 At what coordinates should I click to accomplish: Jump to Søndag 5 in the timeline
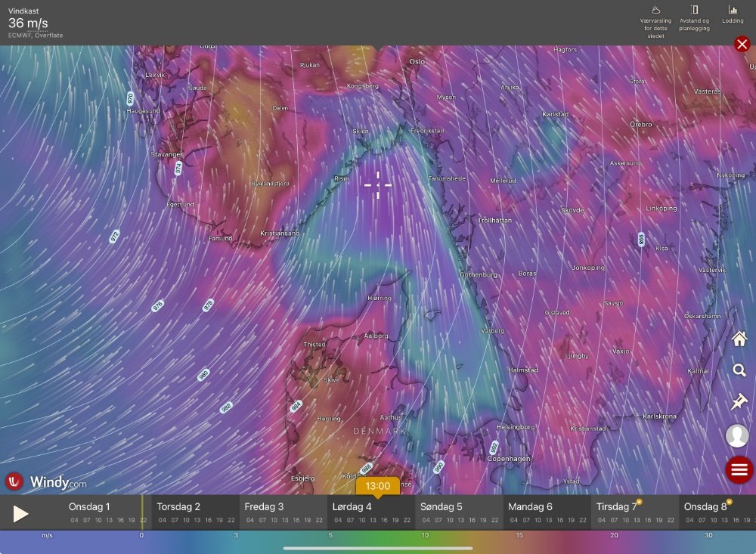coord(441,506)
